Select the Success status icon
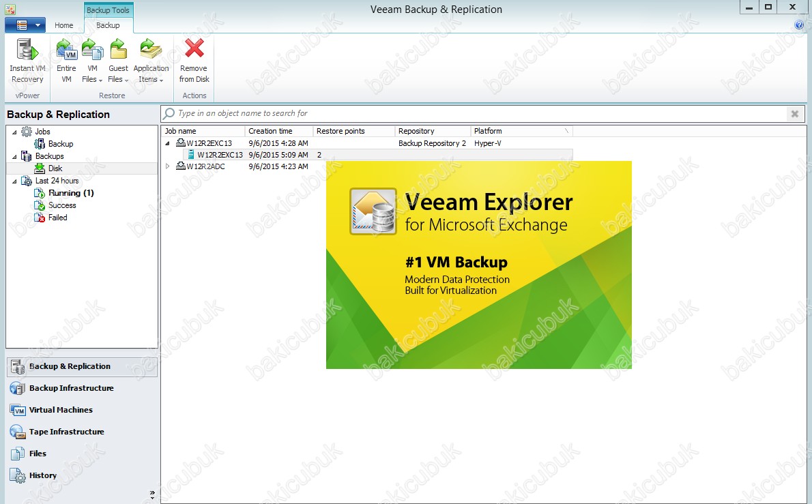This screenshot has height=504, width=812. click(40, 205)
